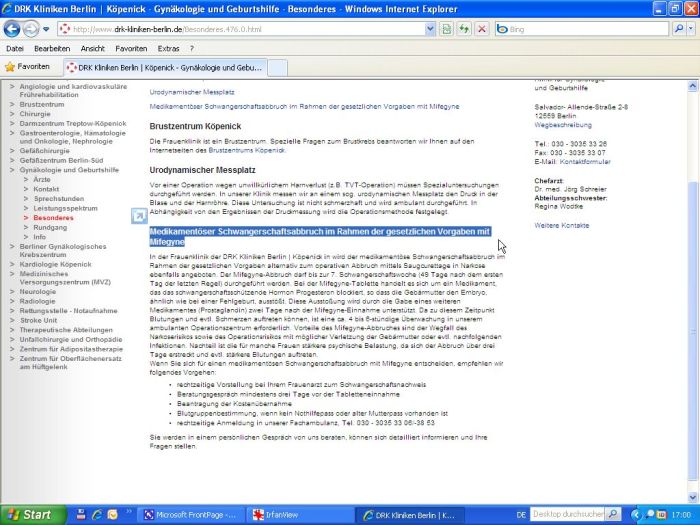Open Stroke Unit in the sidebar
Screen dimensions: 700x525
(x=38, y=321)
